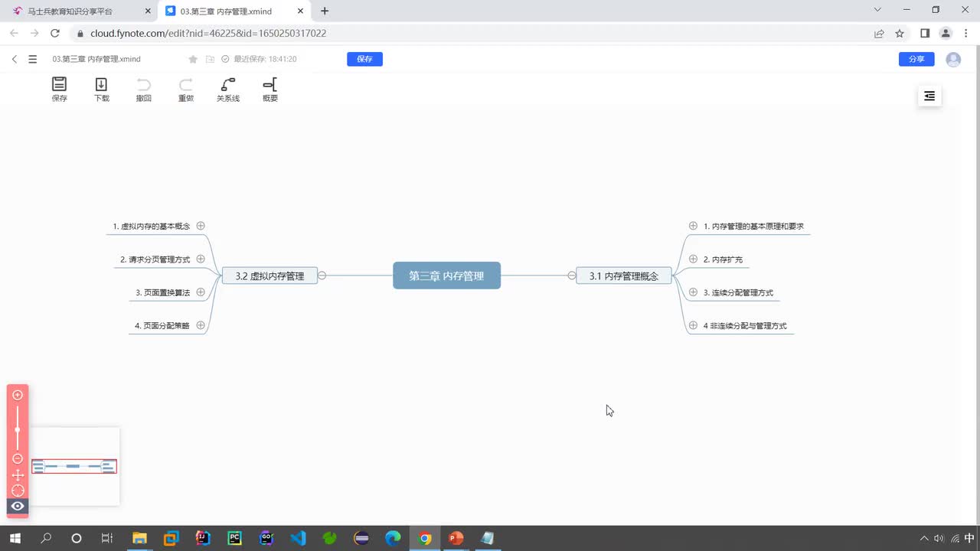
Task: Open the outline panel icon at right
Action: point(929,96)
